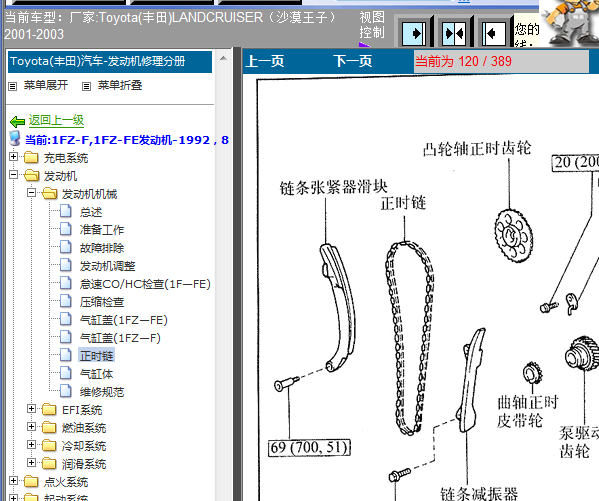This screenshot has height=501, width=599.
Task: Click the page icon beside 正时链
Action: click(66, 355)
